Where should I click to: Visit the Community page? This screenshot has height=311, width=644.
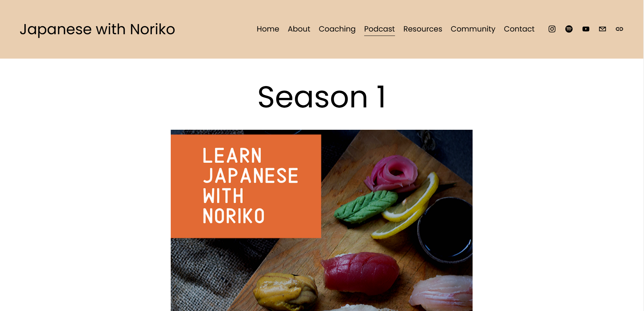coord(473,29)
